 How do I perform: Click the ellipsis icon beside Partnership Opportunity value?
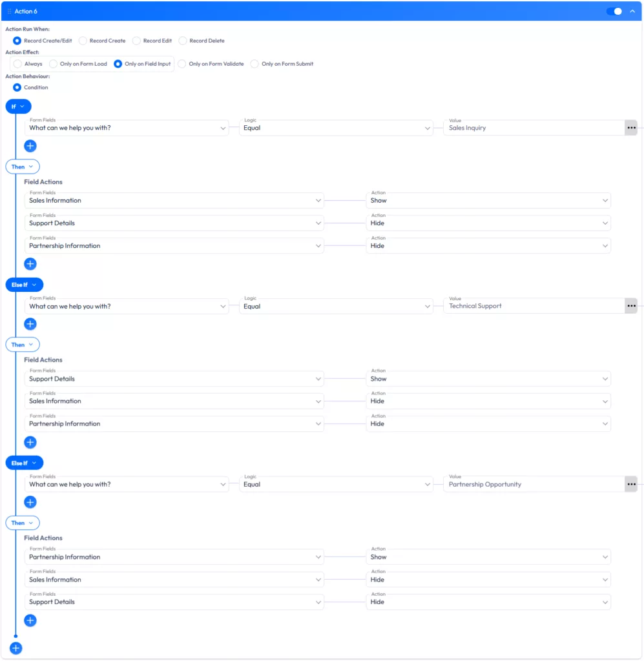point(631,484)
